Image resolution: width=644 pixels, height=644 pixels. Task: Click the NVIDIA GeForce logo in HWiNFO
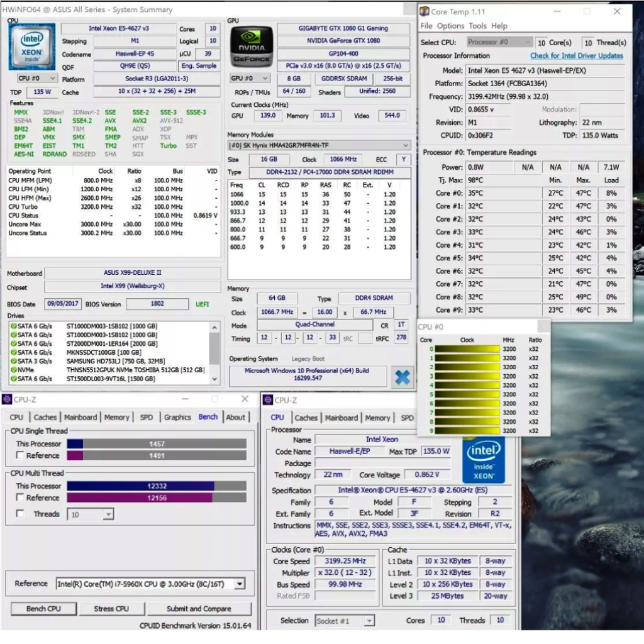(252, 47)
